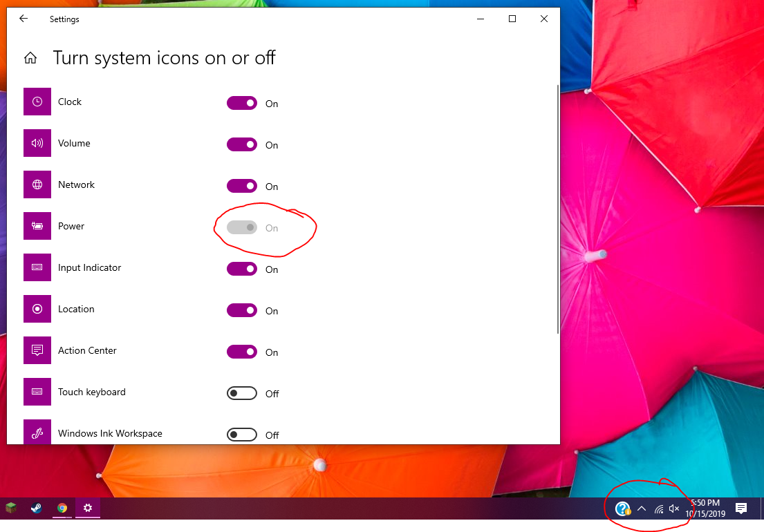
Task: Click the circled question mark tray icon
Action: pyautogui.click(x=624, y=508)
